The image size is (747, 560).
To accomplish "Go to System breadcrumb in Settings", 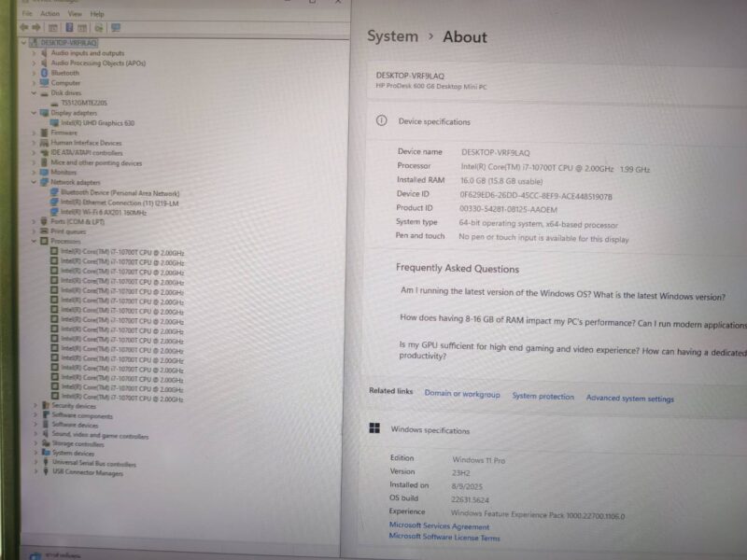I will [x=392, y=36].
